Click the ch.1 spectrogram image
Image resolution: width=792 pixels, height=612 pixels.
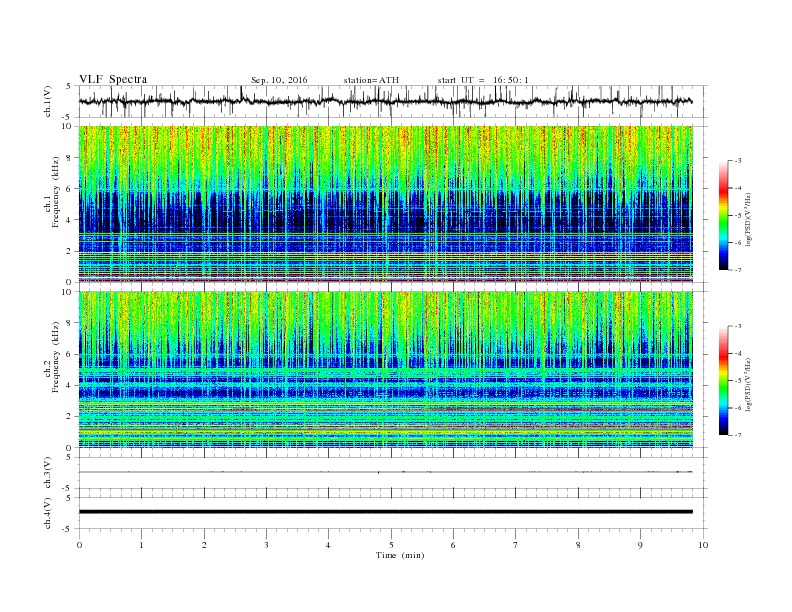click(386, 204)
